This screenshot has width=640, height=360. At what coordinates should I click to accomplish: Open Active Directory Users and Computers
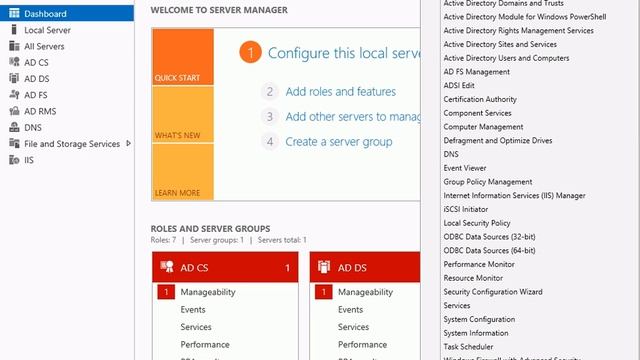point(506,58)
